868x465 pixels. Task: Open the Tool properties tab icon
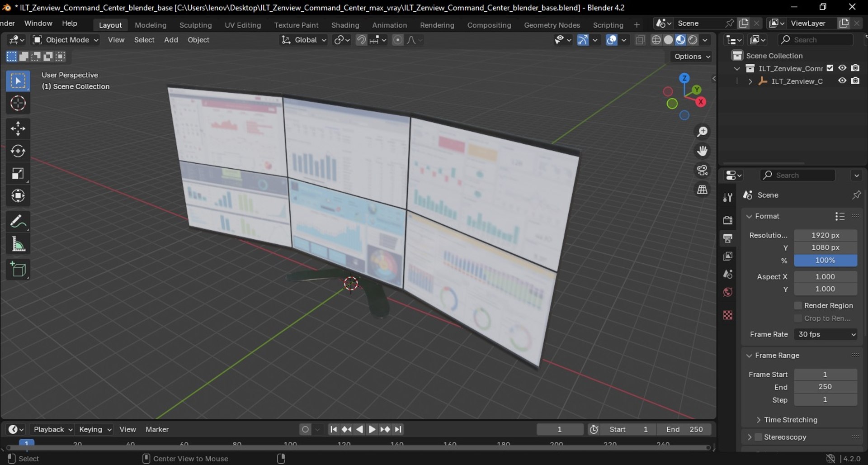(x=728, y=198)
